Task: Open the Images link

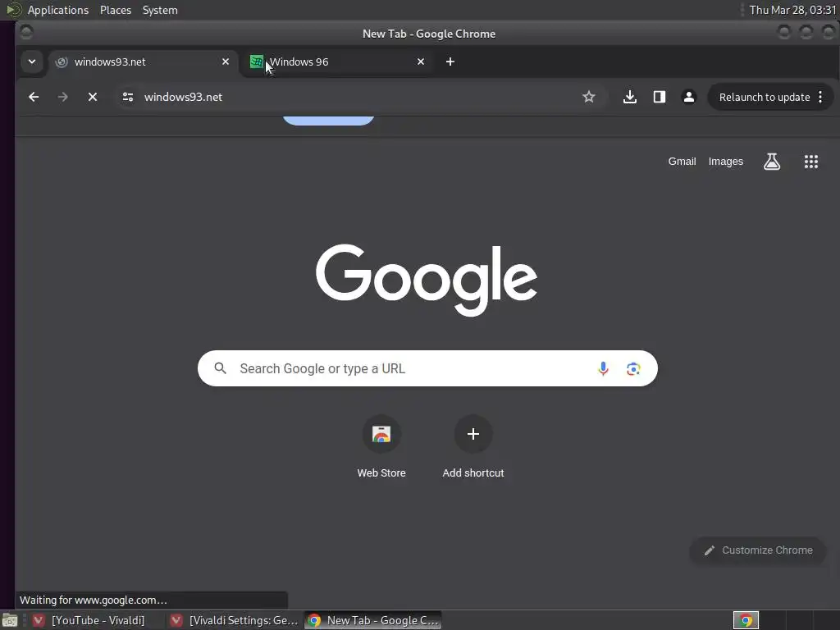Action: click(x=726, y=162)
